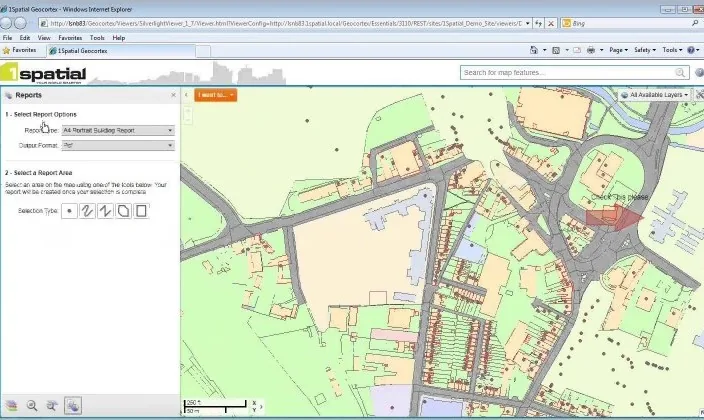Viewport: 704px width, 420px height.
Task: Select the rectangle selection tool
Action: [x=141, y=211]
